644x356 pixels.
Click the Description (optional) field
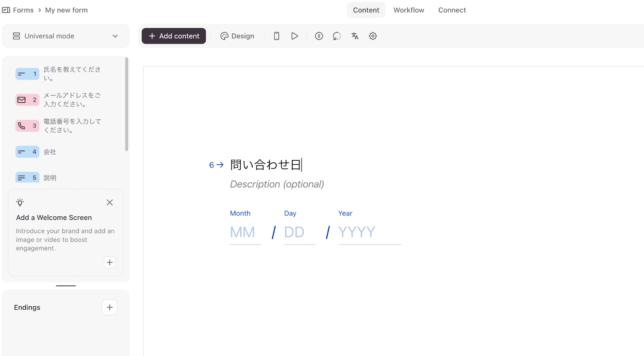tap(277, 184)
